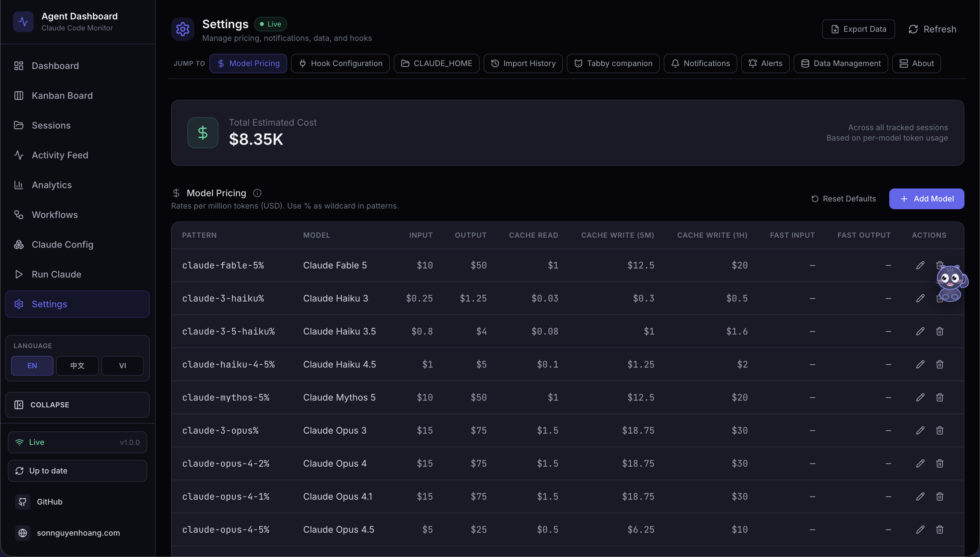This screenshot has width=980, height=557.
Task: Delete the claude-opus-4-1% pricing row
Action: [x=940, y=496]
